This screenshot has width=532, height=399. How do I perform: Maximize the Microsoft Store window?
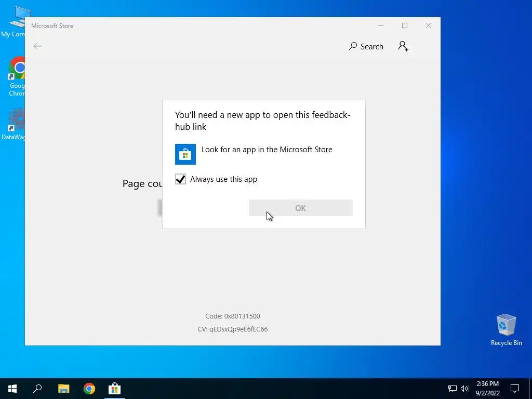(x=404, y=26)
